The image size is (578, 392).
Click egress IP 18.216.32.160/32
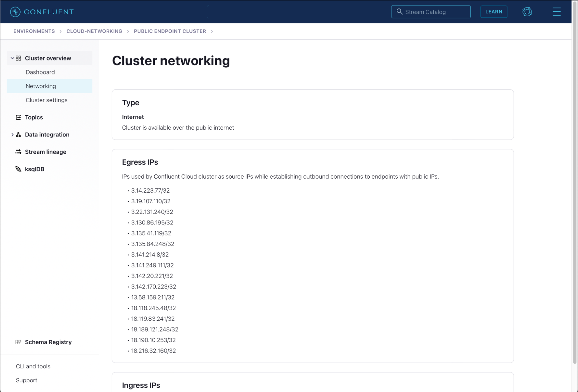pos(153,351)
